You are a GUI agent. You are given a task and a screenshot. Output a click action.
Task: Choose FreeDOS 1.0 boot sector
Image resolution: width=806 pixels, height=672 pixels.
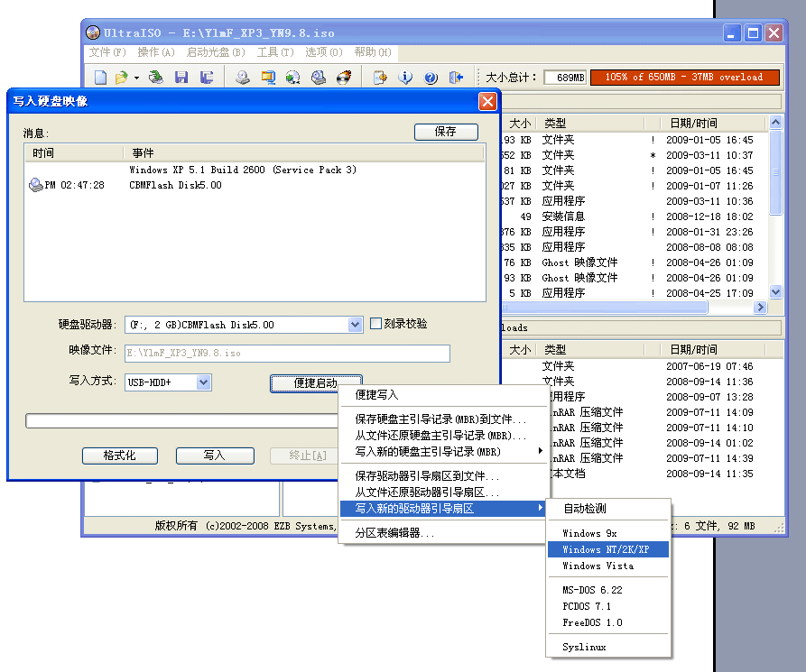(x=608, y=623)
